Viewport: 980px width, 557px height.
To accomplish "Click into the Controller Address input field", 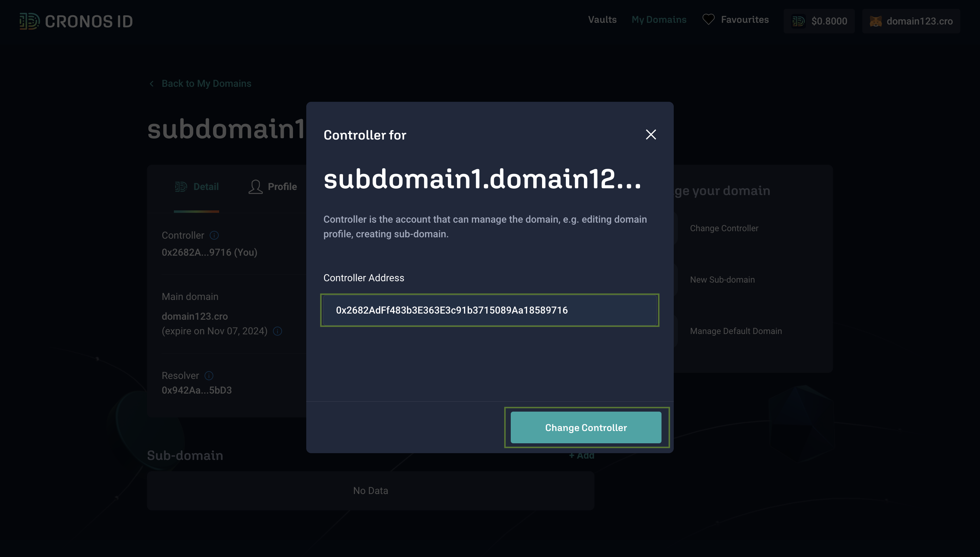I will (489, 310).
